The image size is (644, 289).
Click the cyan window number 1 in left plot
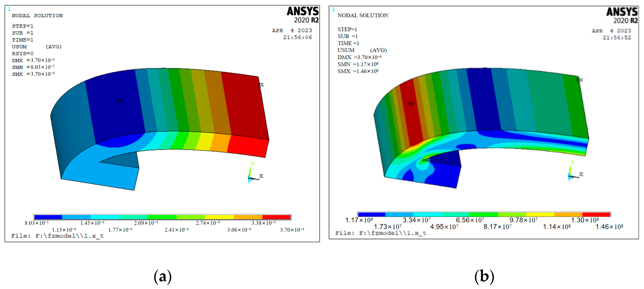pos(9,9)
